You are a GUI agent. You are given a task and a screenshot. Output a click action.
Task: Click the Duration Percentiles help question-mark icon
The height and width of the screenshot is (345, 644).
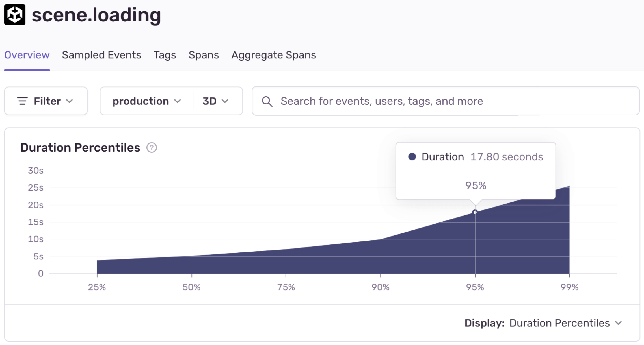[x=152, y=148]
